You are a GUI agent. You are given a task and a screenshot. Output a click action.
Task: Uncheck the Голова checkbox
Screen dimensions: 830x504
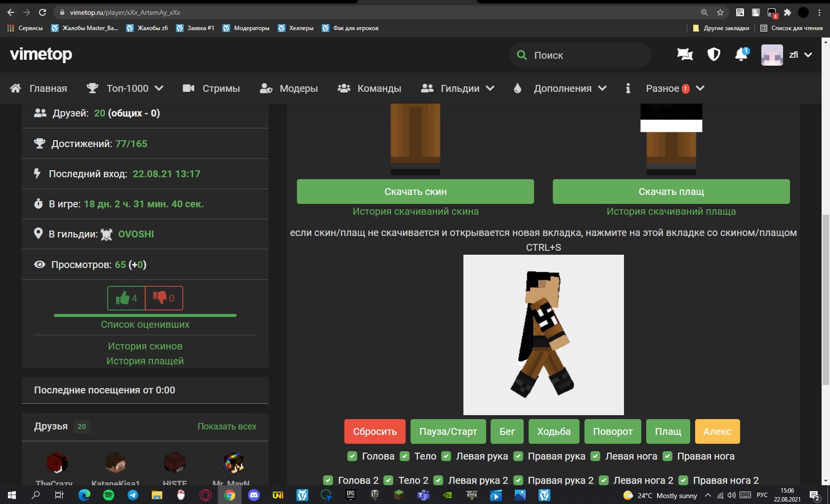pyautogui.click(x=352, y=456)
